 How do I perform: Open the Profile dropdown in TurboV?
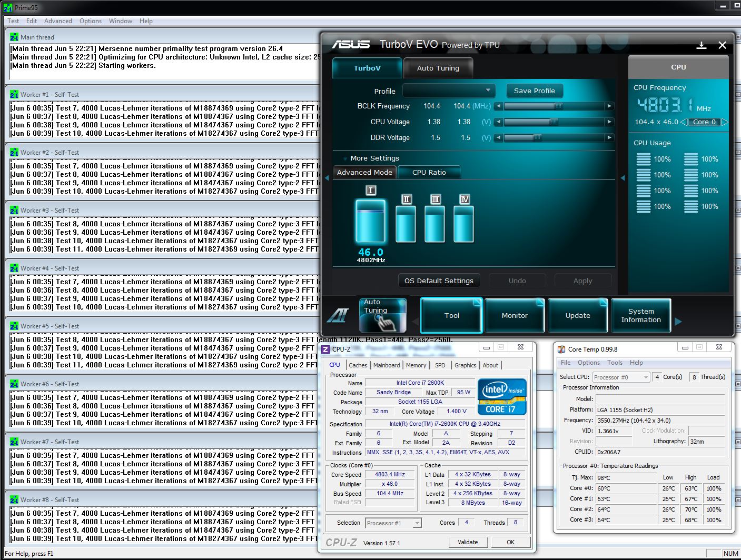[x=449, y=91]
